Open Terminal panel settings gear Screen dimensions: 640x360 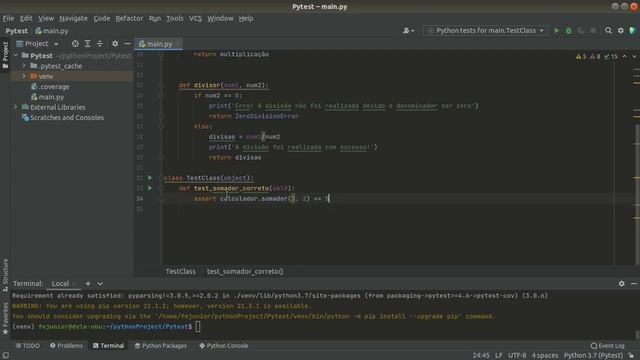[622, 284]
